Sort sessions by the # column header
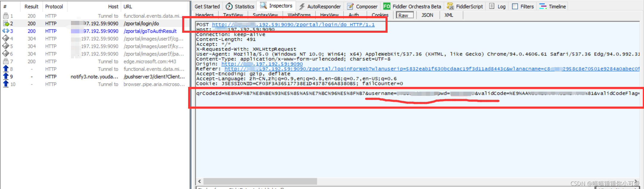This screenshot has height=189, width=644. click(x=5, y=6)
